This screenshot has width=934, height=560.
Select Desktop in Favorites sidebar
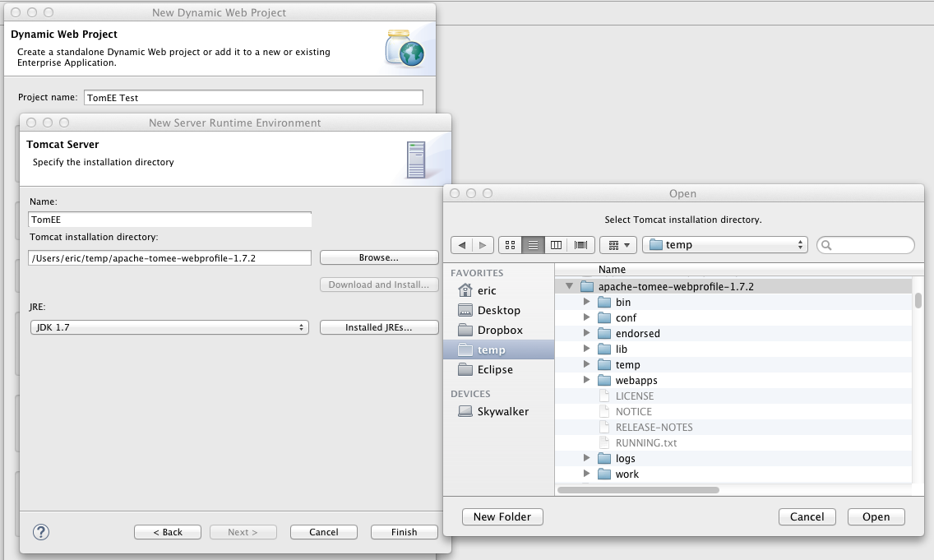[498, 310]
